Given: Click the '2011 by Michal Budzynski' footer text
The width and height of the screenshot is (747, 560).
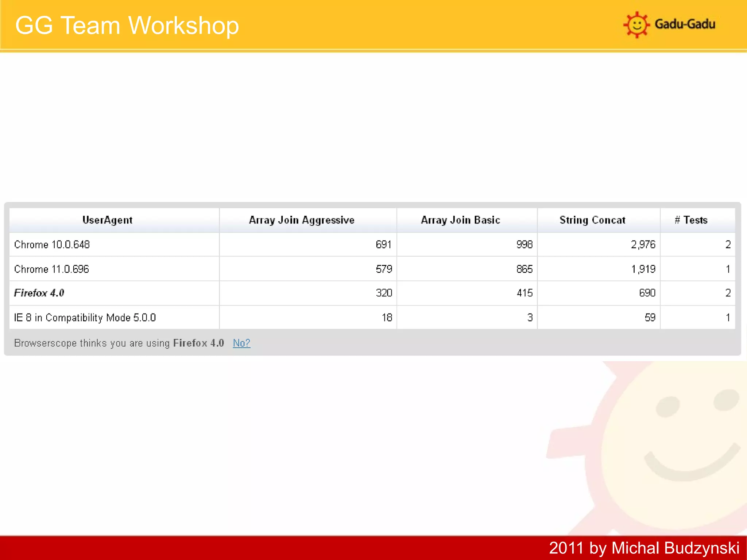Looking at the screenshot, I should point(644,548).
